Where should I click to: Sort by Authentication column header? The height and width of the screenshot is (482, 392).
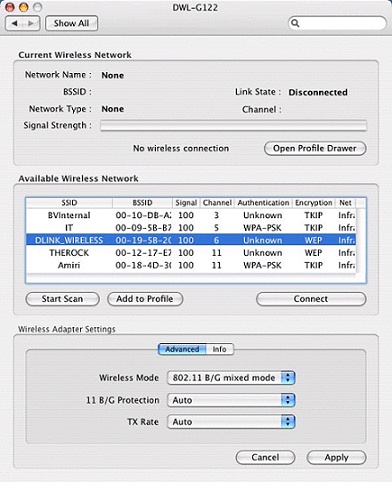point(263,203)
